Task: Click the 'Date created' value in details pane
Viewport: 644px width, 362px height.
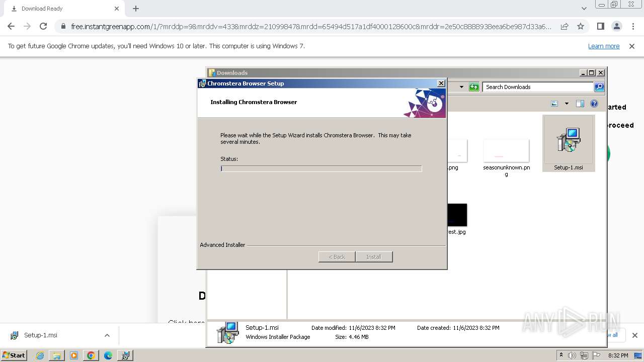Action: coord(476,328)
